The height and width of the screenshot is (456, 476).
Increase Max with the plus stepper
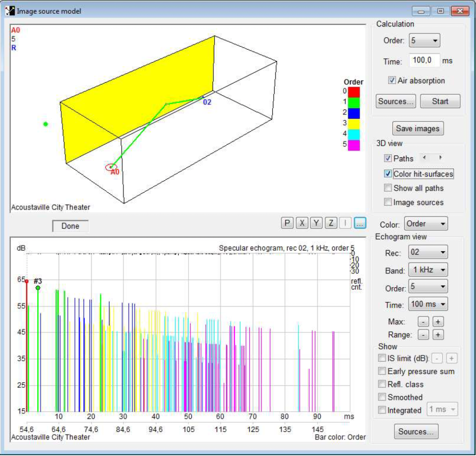438,322
